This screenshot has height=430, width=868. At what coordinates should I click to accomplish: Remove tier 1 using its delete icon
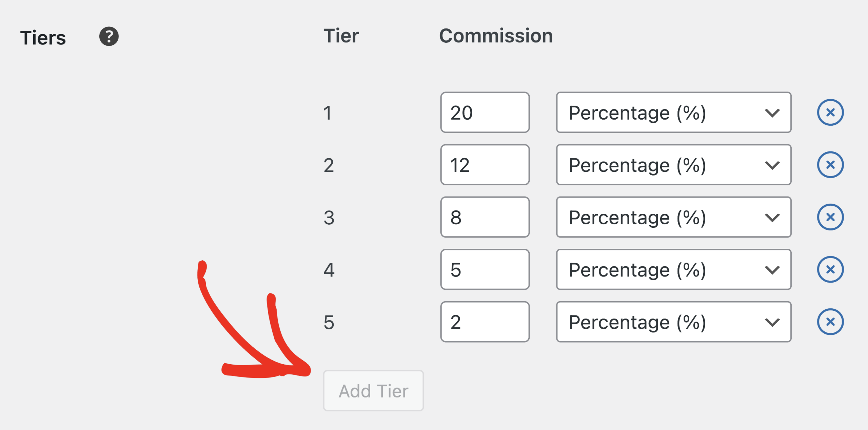coord(831,112)
